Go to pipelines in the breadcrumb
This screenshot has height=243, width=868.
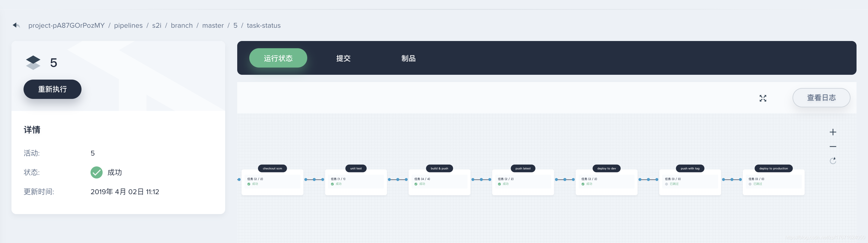click(x=128, y=26)
